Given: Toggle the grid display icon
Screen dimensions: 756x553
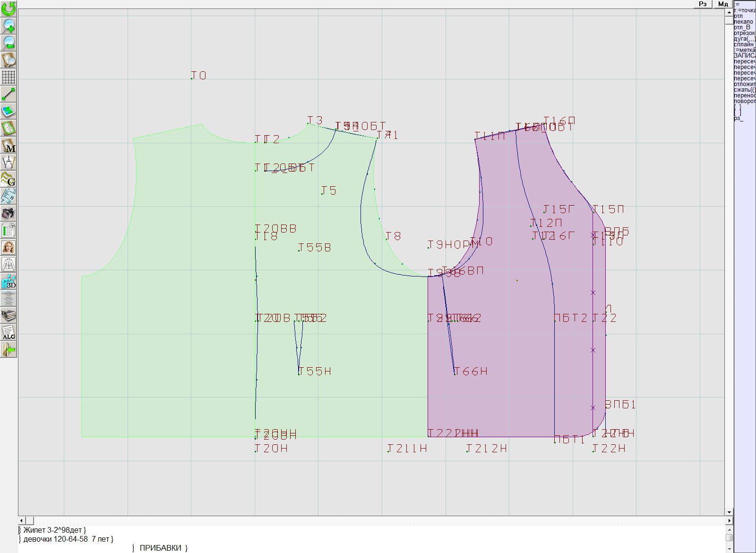Looking at the screenshot, I should click(x=9, y=77).
